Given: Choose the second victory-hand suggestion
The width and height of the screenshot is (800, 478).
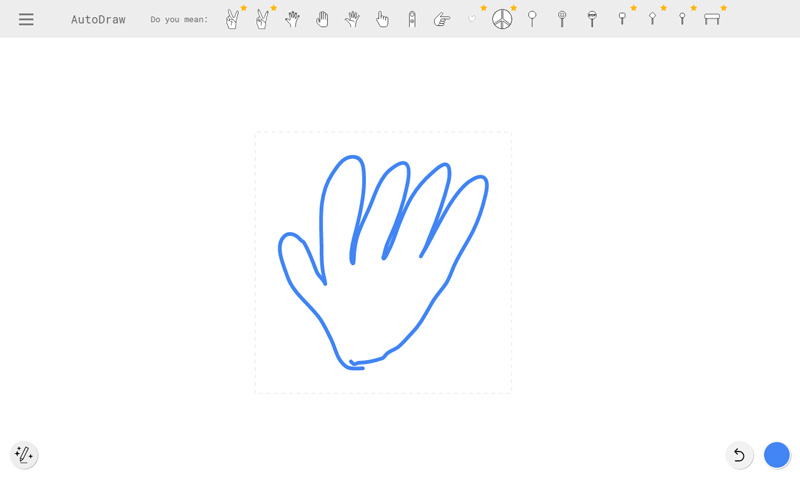Looking at the screenshot, I should 262,19.
